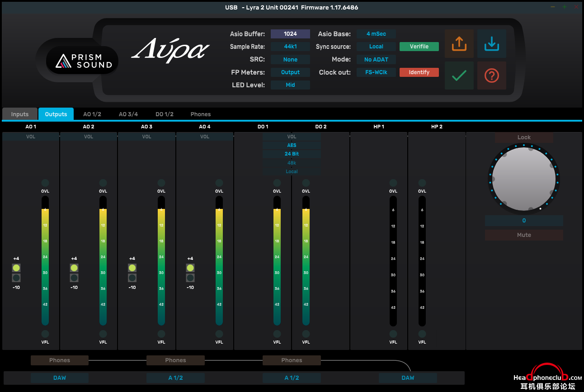Open the DO 1/2 tab
The width and height of the screenshot is (584, 392).
click(x=165, y=114)
